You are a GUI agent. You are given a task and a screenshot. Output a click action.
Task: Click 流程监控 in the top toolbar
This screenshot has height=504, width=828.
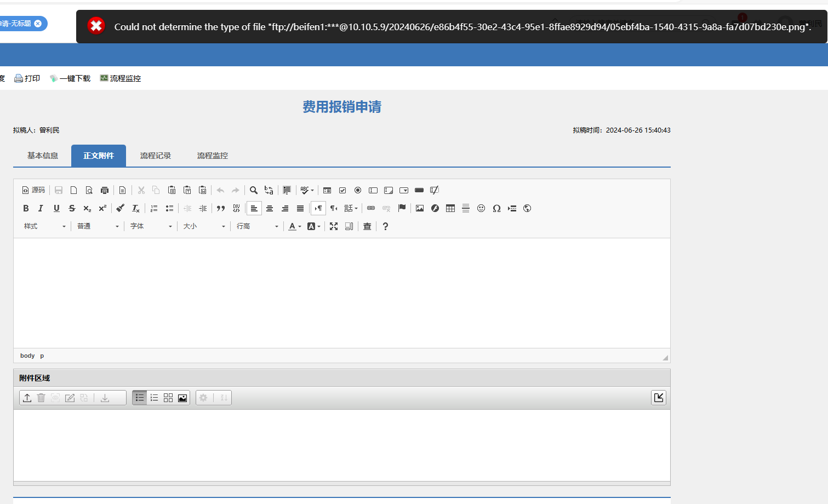coord(121,78)
